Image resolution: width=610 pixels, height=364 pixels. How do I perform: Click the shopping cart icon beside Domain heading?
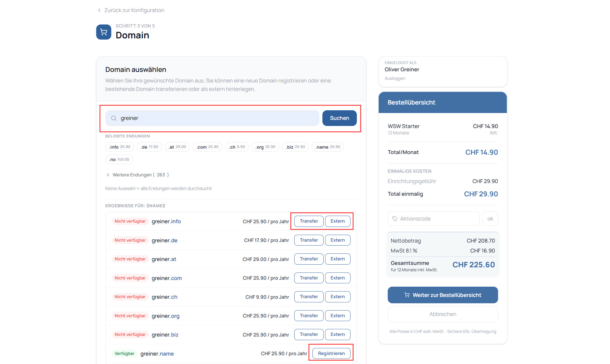click(x=103, y=32)
